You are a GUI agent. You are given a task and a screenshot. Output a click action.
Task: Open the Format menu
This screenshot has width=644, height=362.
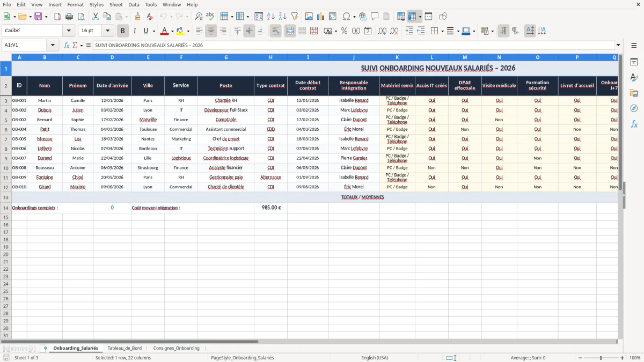coord(76,4)
